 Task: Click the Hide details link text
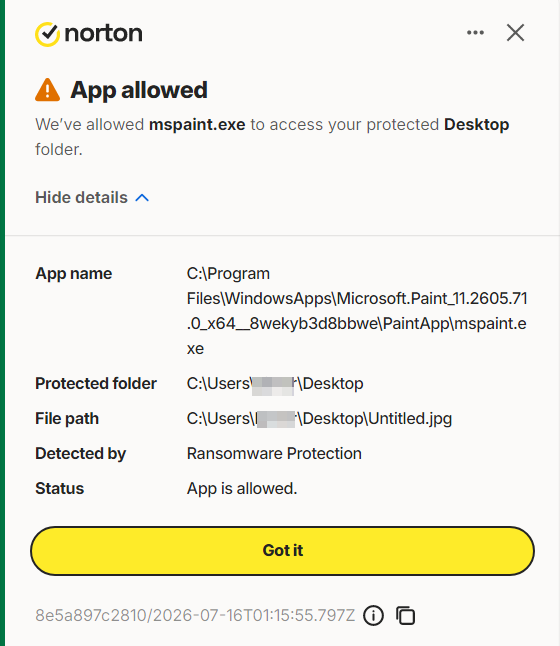pyautogui.click(x=82, y=197)
